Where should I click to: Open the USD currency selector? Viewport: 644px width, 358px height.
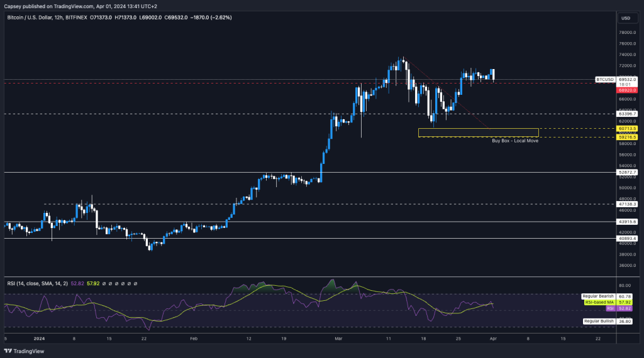pos(625,18)
